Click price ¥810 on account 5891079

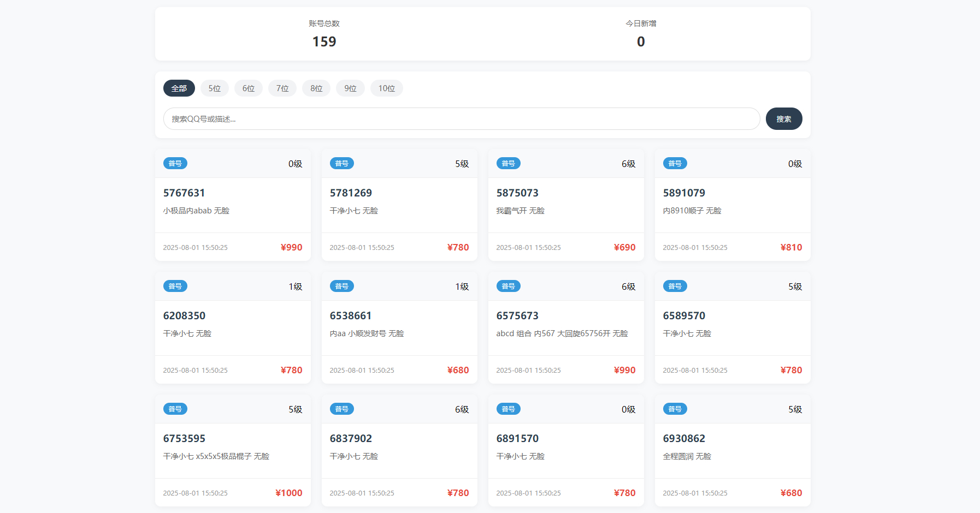click(791, 247)
